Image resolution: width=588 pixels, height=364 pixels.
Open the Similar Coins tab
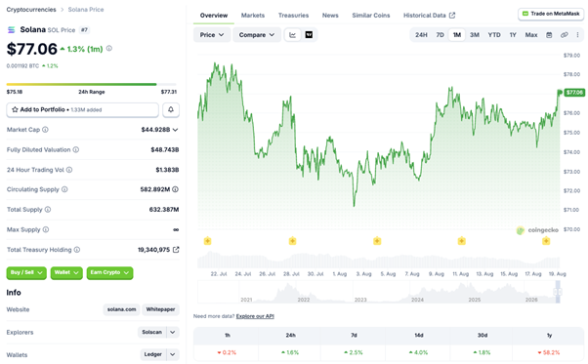(371, 16)
